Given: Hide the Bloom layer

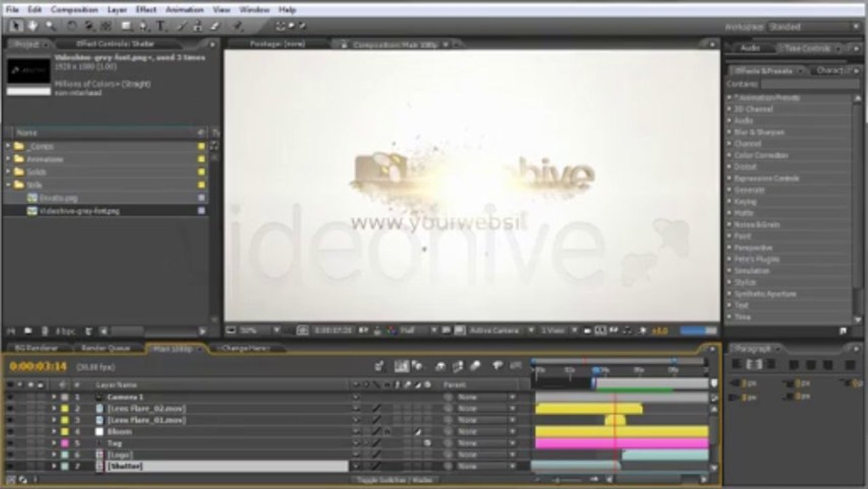Looking at the screenshot, I should coord(10,431).
